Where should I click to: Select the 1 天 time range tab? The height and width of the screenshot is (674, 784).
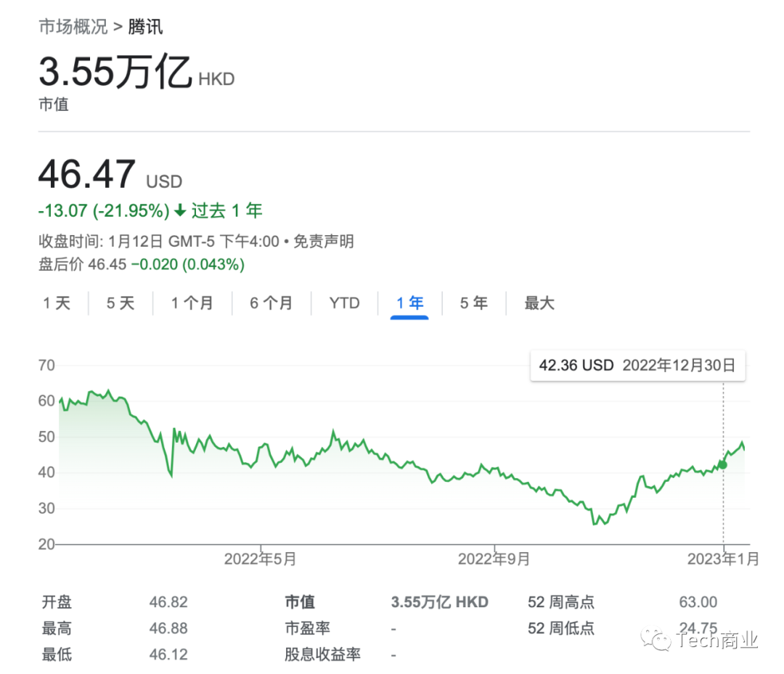click(57, 303)
